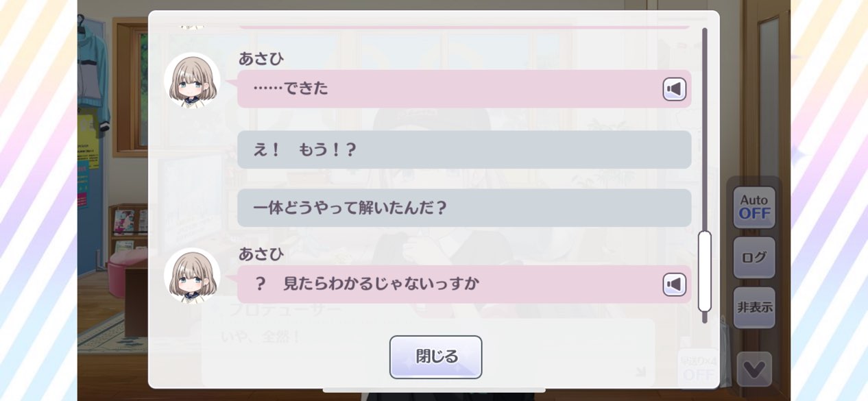
Task: Click the "……できた" message text
Action: click(291, 89)
